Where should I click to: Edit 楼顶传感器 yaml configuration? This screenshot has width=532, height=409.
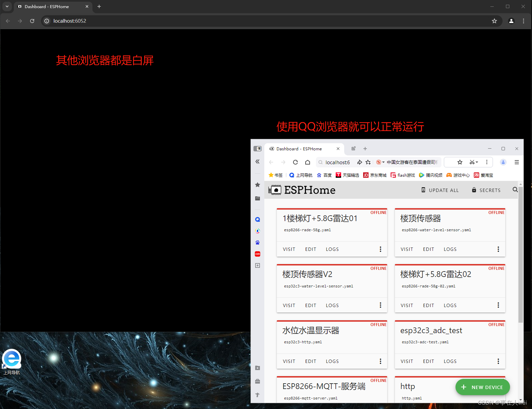(x=428, y=249)
